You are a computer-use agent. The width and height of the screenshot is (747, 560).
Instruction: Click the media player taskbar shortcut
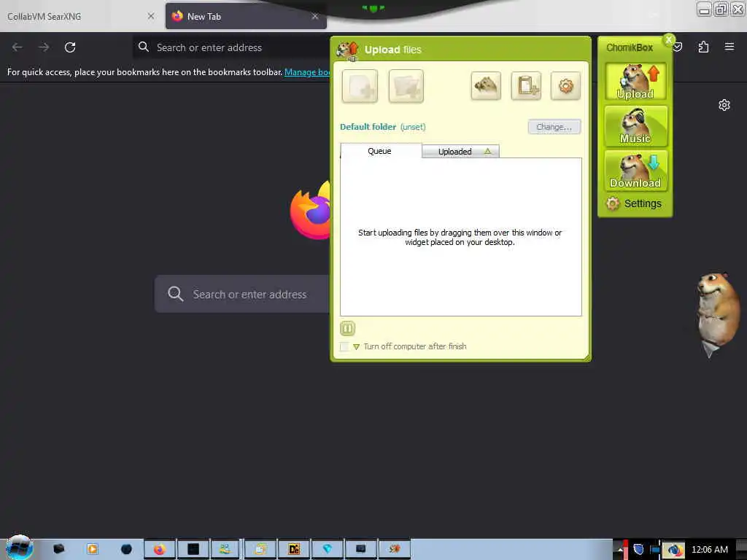[93, 549]
